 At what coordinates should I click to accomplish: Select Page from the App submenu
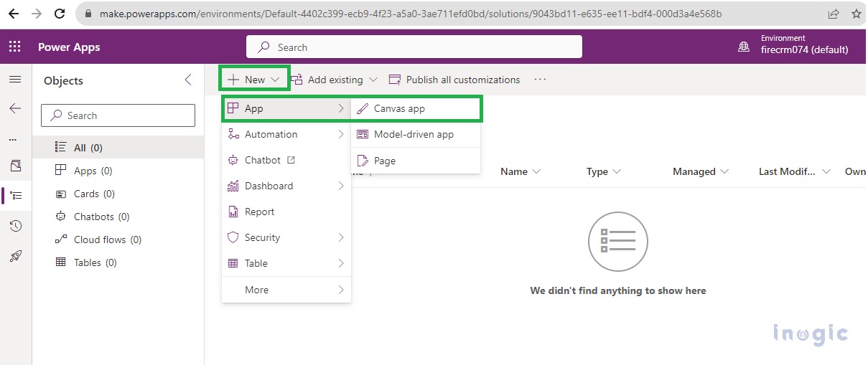coord(416,161)
